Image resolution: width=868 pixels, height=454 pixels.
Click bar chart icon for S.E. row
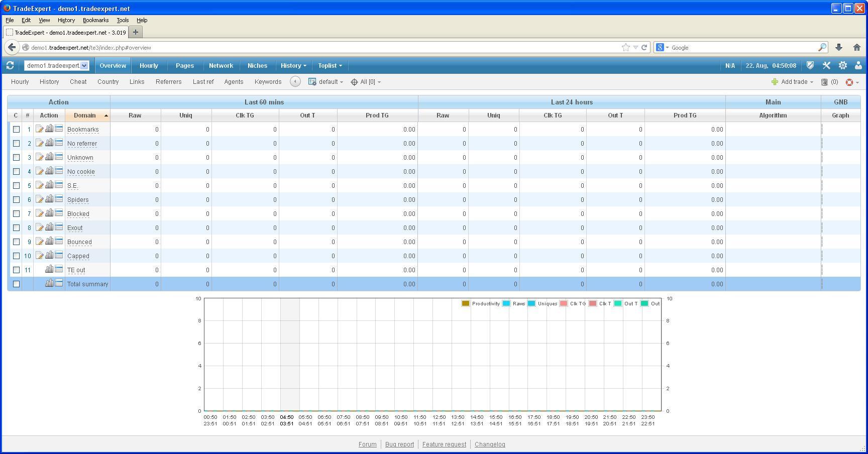[x=49, y=185]
